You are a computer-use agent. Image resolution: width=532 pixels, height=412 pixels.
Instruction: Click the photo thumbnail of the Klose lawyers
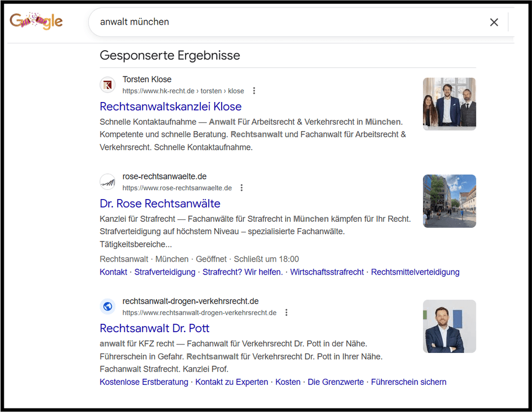point(449,103)
